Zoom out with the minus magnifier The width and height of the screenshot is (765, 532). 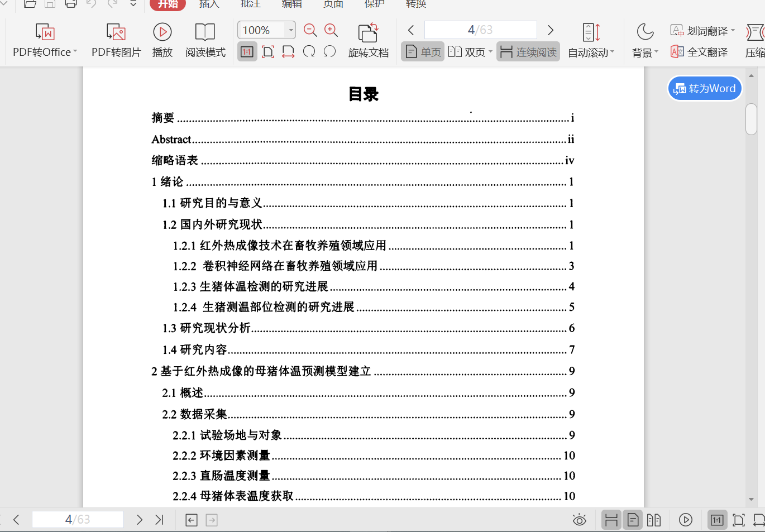click(x=310, y=30)
